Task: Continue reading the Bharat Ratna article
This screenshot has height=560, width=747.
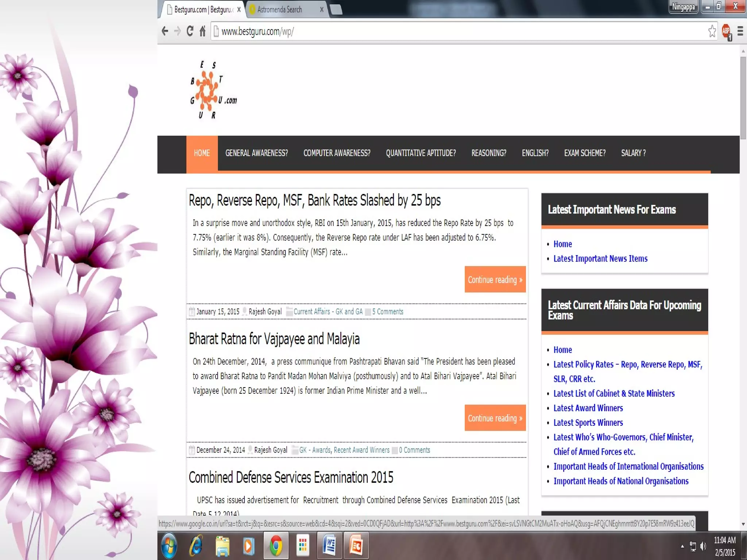Action: point(495,418)
